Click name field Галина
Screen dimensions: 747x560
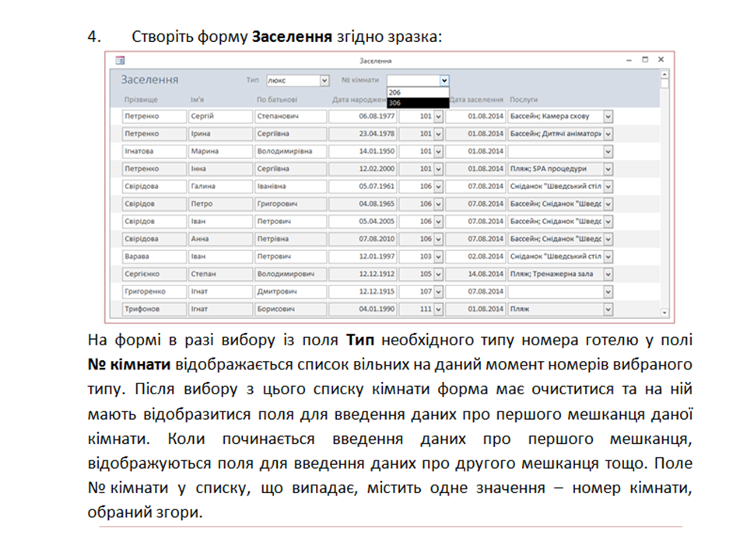coord(220,187)
